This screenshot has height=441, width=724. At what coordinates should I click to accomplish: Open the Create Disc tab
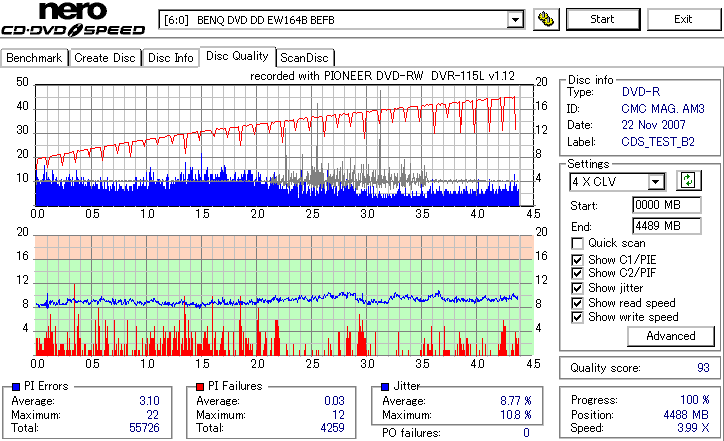pyautogui.click(x=105, y=58)
